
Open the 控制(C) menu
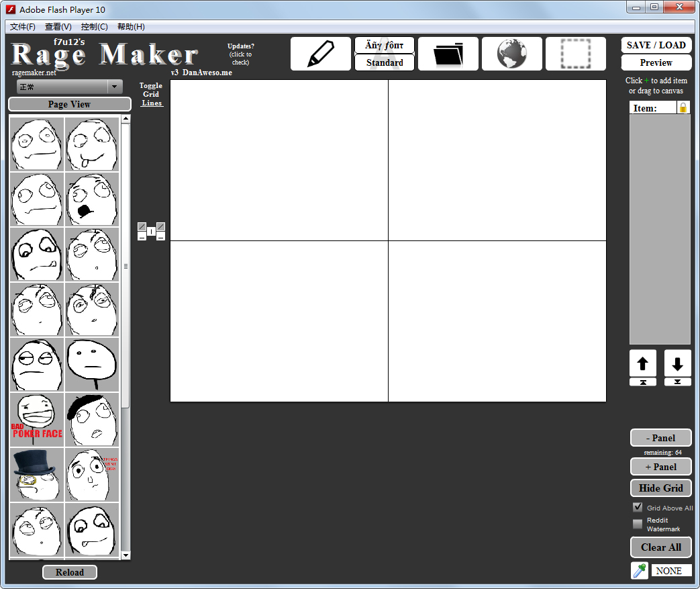(x=94, y=26)
